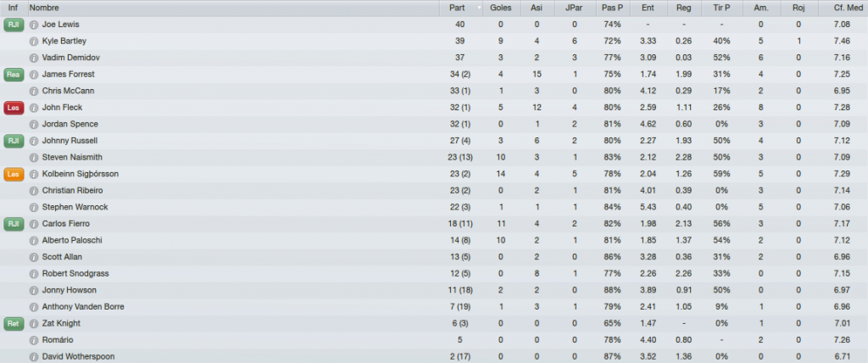Open the Ret badge beside Zat Knight

(x=14, y=324)
